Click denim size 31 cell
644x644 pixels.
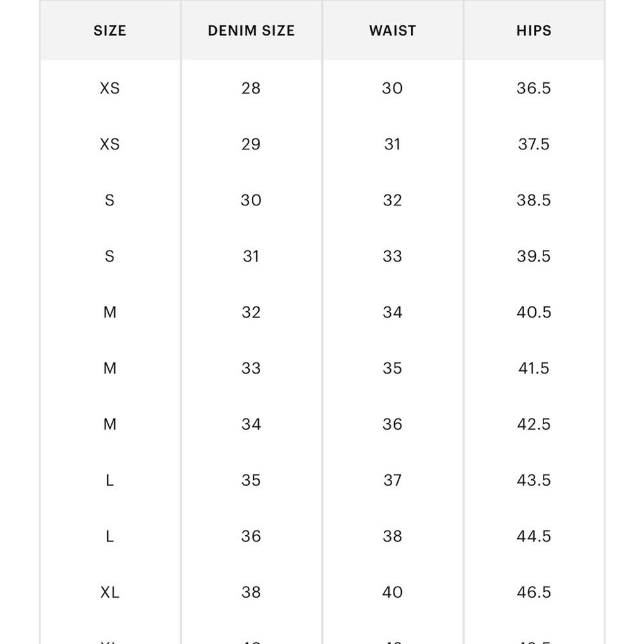[251, 256]
